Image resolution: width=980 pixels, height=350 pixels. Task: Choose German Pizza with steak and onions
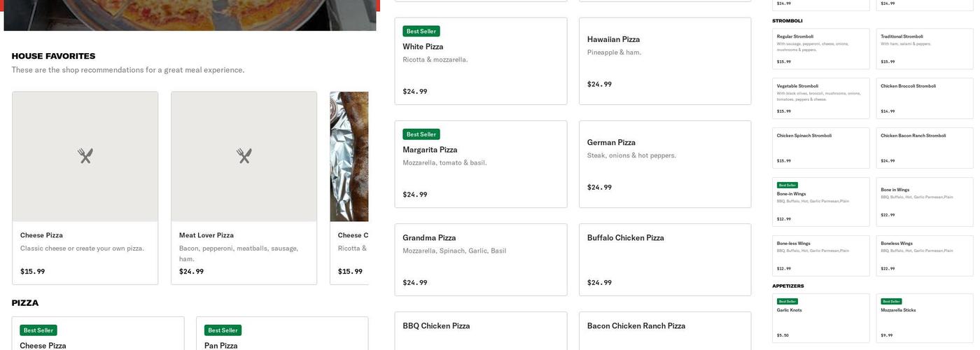(664, 164)
